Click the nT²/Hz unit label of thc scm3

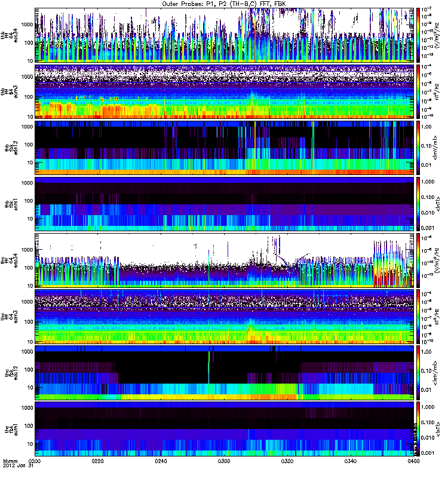[437, 317]
